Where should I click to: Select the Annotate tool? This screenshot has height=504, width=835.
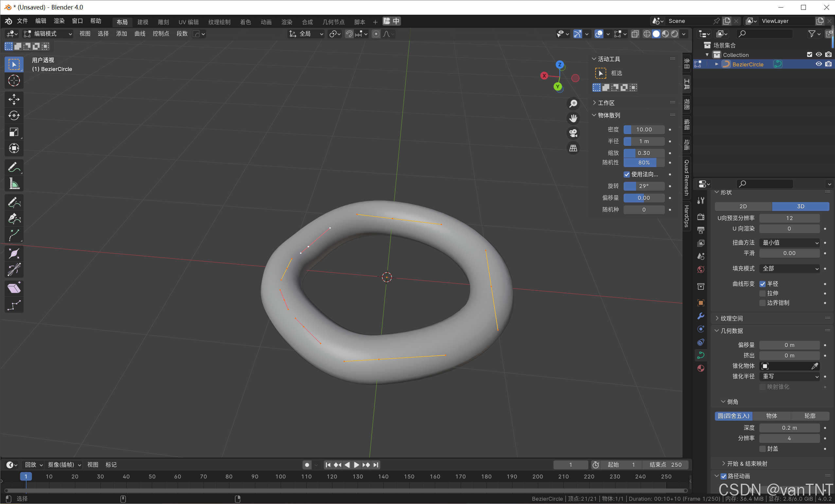[x=14, y=167]
